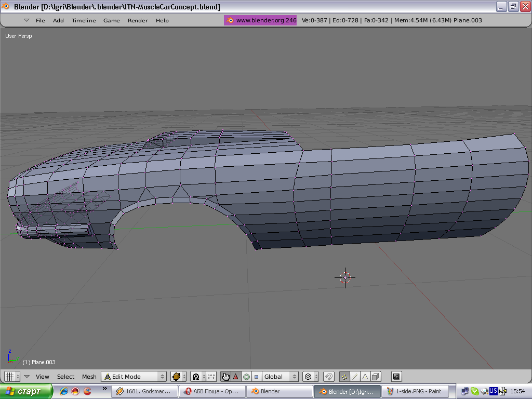The height and width of the screenshot is (399, 532).
Task: Open the Render menu
Action: point(138,21)
